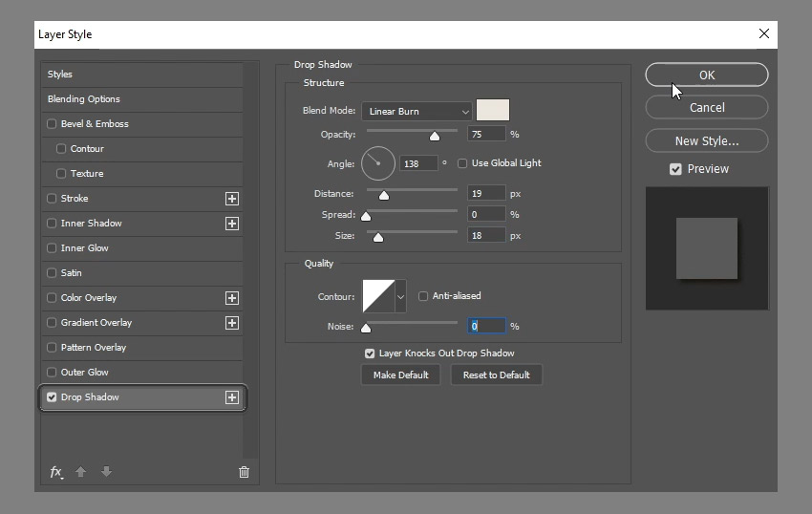Turn on Anti-aliased checkbox
Image resolution: width=812 pixels, height=514 pixels.
tap(423, 296)
